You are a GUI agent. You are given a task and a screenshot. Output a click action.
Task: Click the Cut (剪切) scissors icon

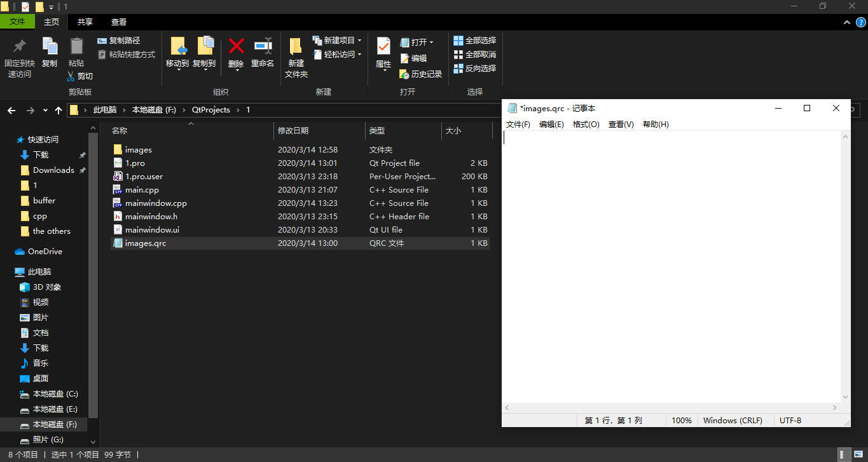(x=71, y=76)
